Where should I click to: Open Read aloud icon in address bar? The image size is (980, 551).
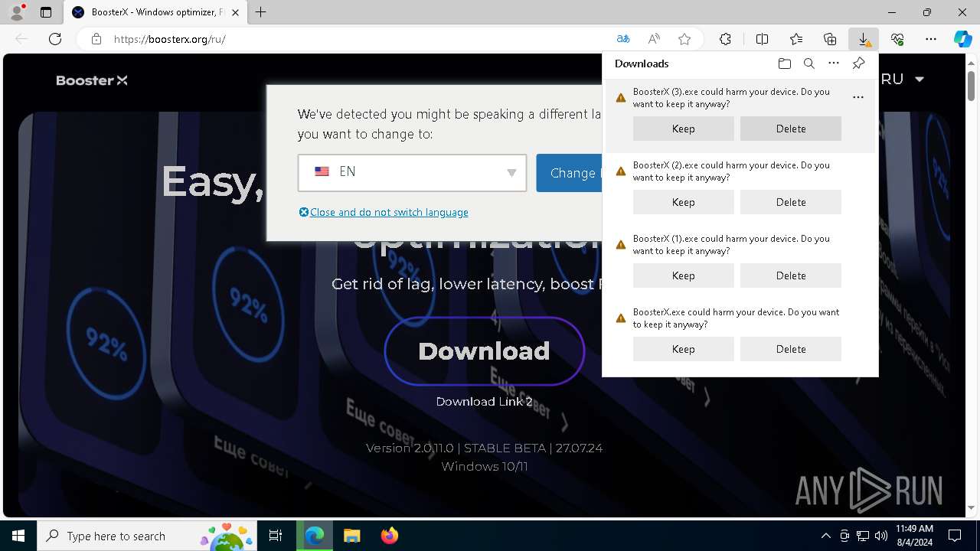654,39
